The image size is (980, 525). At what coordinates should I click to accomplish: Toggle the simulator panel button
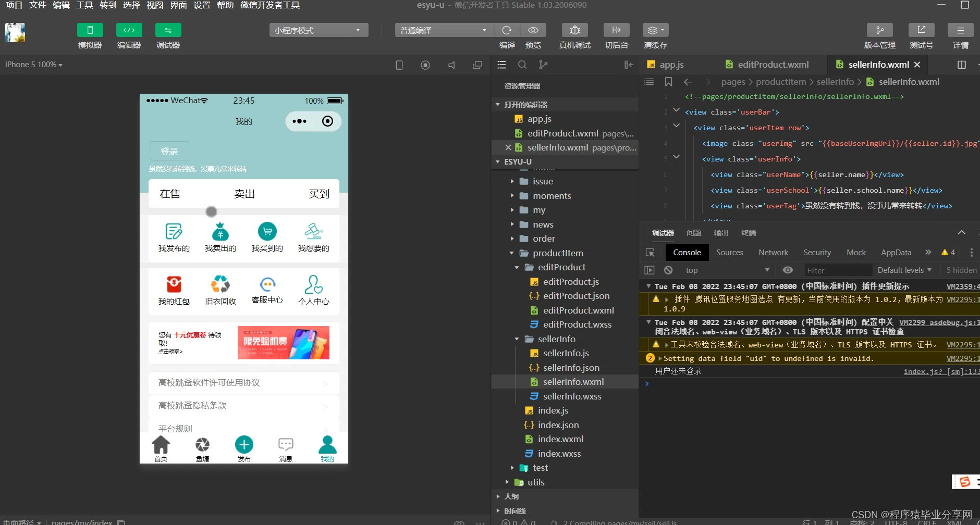click(90, 30)
